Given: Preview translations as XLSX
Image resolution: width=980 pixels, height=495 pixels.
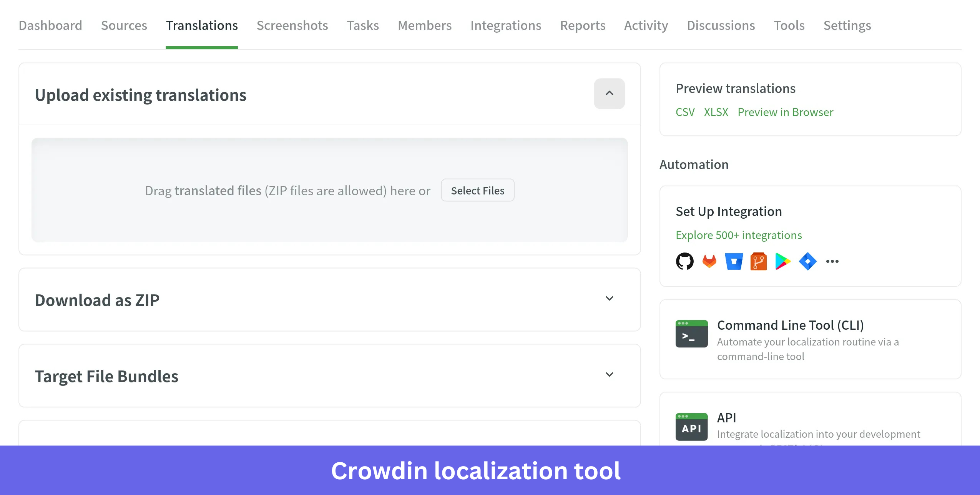Looking at the screenshot, I should point(716,112).
